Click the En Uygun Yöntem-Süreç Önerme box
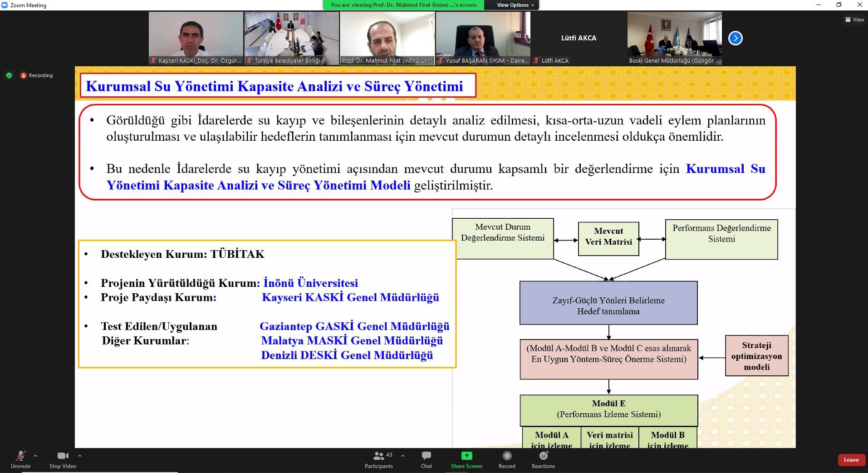This screenshot has width=868, height=473. pyautogui.click(x=608, y=359)
